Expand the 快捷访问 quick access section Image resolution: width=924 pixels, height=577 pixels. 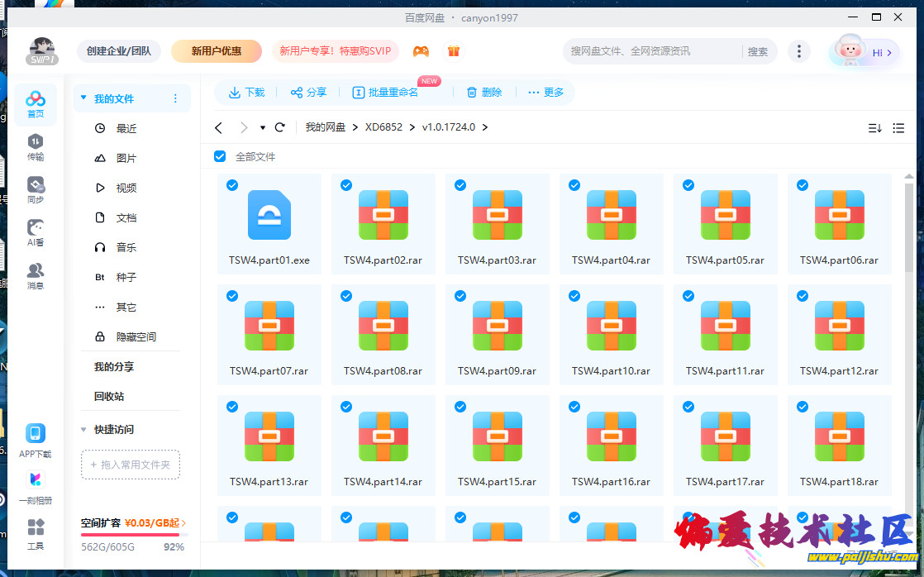tap(83, 430)
